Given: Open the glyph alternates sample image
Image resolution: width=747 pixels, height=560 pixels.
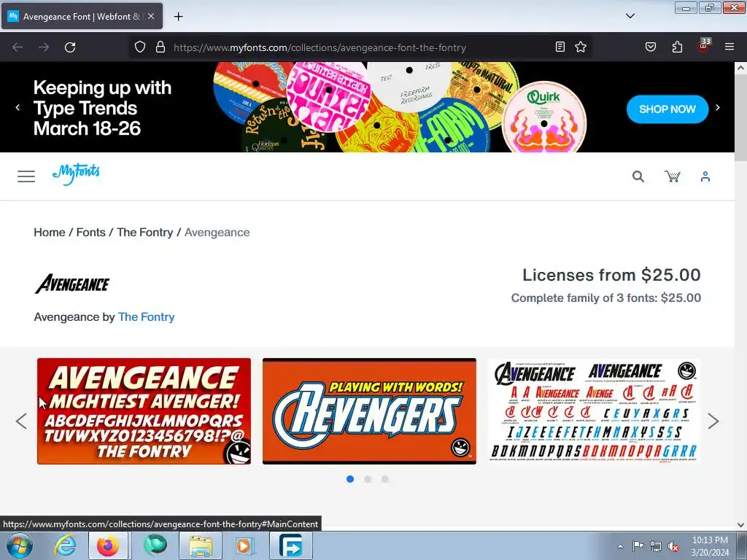Looking at the screenshot, I should [595, 411].
